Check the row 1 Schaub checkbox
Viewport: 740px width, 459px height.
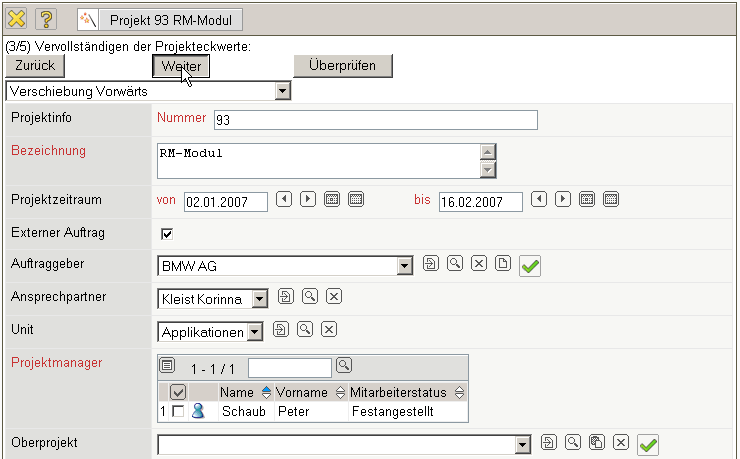pyautogui.click(x=177, y=411)
